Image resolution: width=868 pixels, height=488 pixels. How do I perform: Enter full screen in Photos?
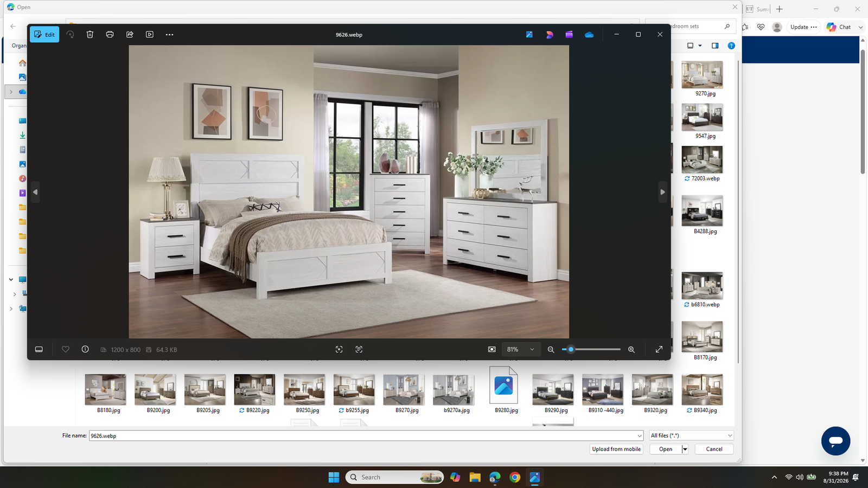click(x=659, y=349)
